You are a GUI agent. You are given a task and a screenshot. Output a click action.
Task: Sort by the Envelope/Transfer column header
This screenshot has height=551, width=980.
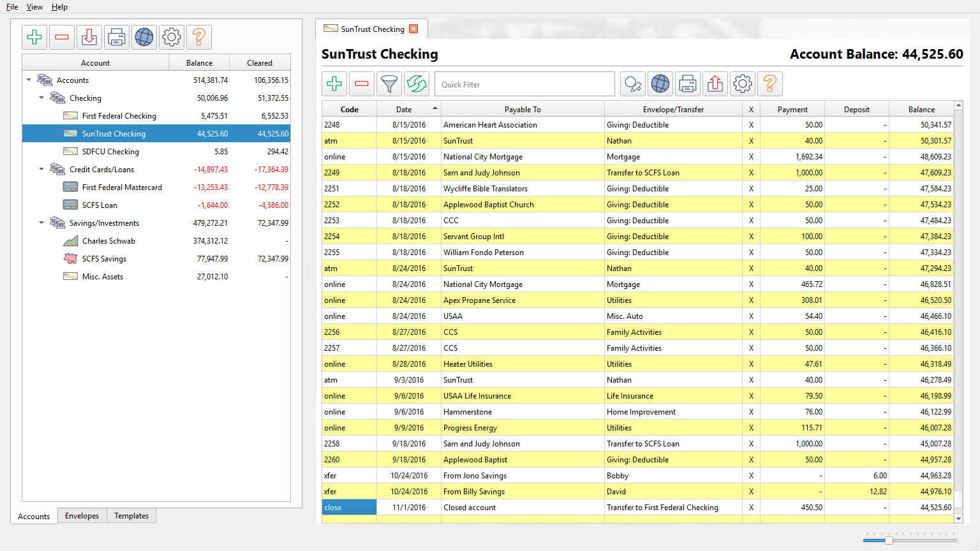pyautogui.click(x=673, y=109)
